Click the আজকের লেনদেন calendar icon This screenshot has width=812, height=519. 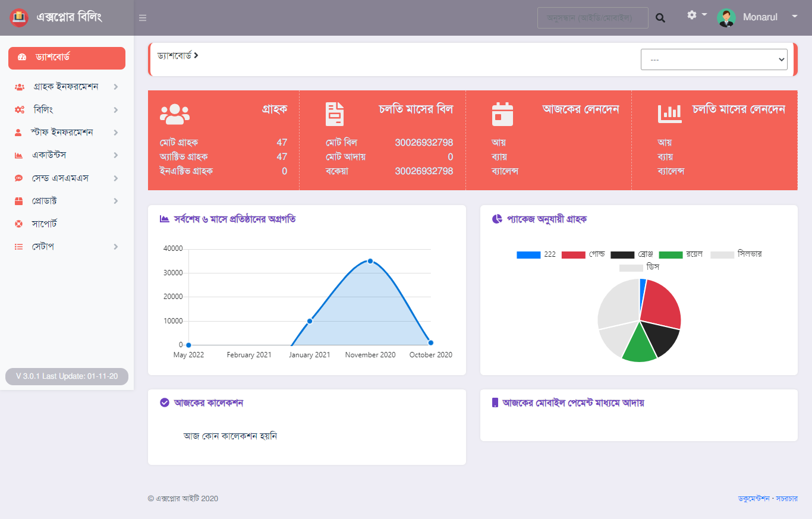[502, 114]
